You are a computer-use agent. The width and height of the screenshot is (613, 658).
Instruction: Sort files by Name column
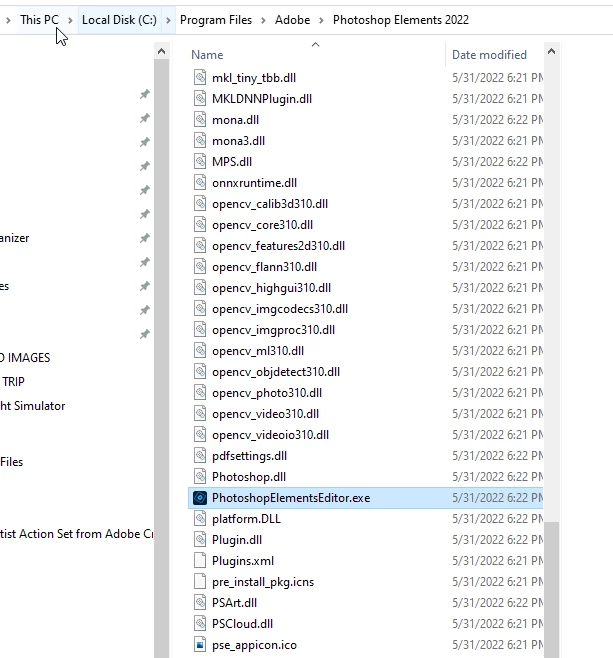pos(207,55)
